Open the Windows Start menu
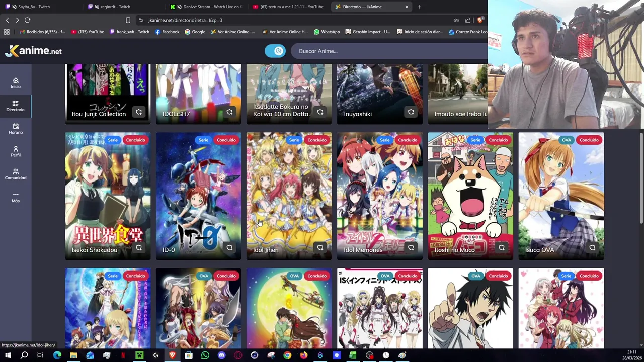Screen dimensions: 644x362 click(x=8, y=355)
